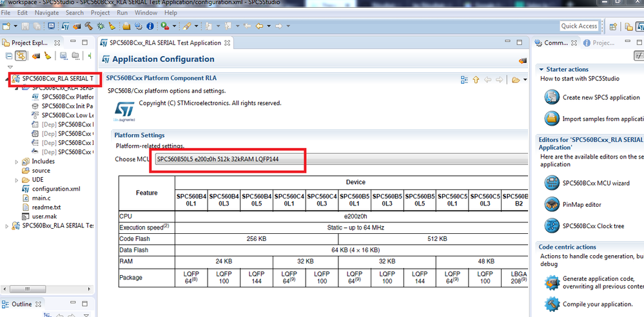Select the source folder in tree

coord(41,170)
